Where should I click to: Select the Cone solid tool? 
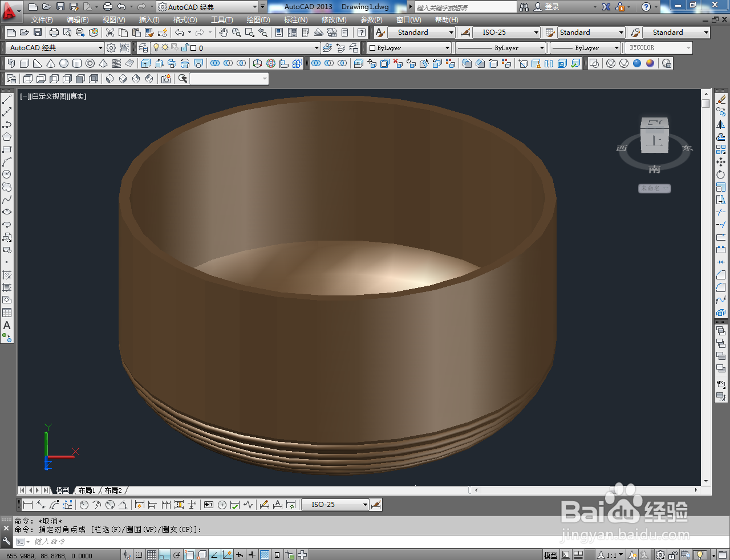click(51, 63)
